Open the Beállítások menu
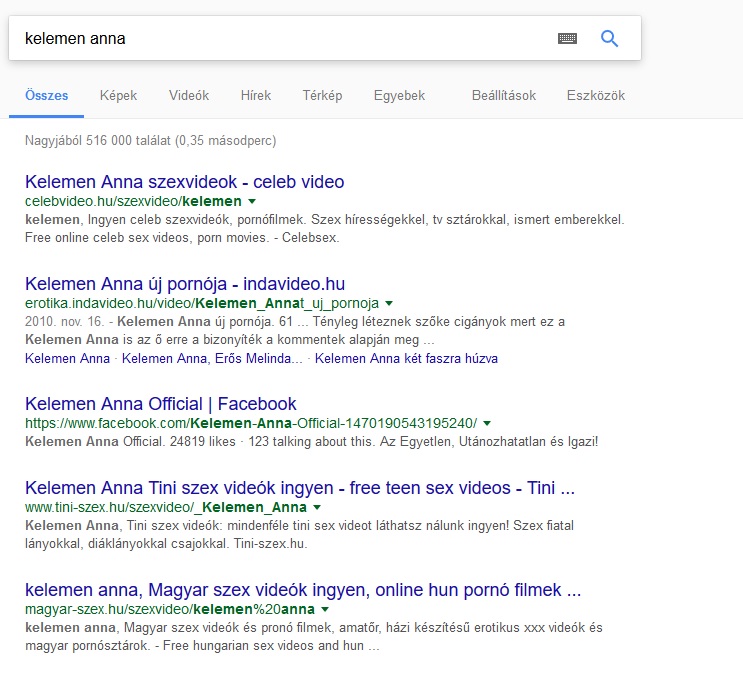The height and width of the screenshot is (674, 743). pos(504,96)
